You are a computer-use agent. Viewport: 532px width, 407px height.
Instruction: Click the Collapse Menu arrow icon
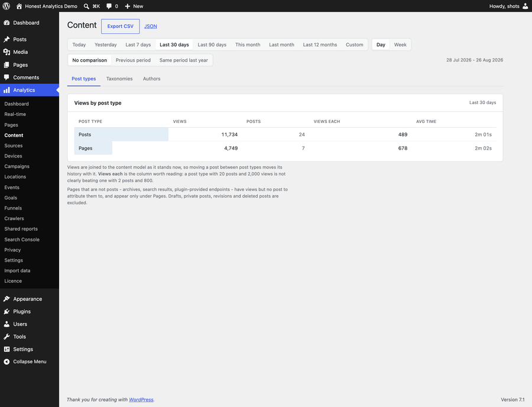(x=7, y=361)
